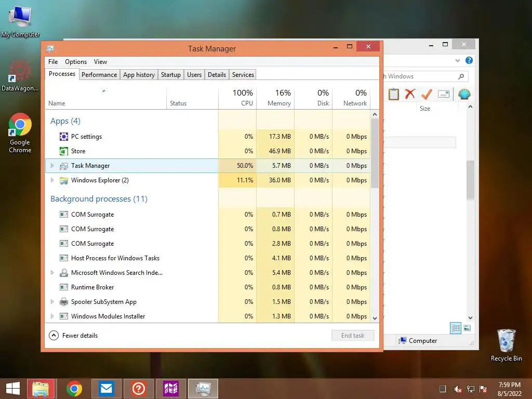Click Task Manager process list scrollbar thumb
The height and width of the screenshot is (399, 532).
click(x=375, y=153)
